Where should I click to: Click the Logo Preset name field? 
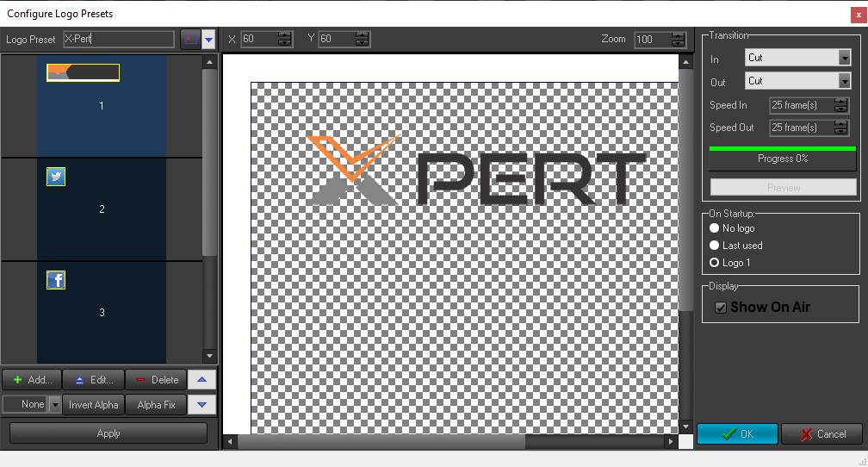[119, 39]
